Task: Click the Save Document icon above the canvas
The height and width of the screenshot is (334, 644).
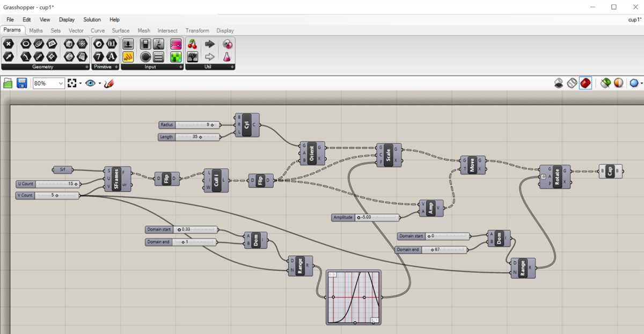Action: (21, 83)
